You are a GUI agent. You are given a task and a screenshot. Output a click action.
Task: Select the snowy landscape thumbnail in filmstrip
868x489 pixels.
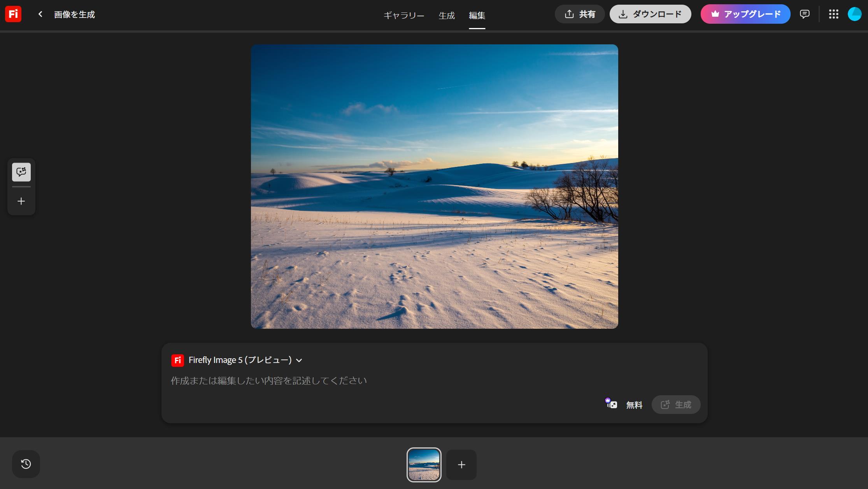[424, 464]
